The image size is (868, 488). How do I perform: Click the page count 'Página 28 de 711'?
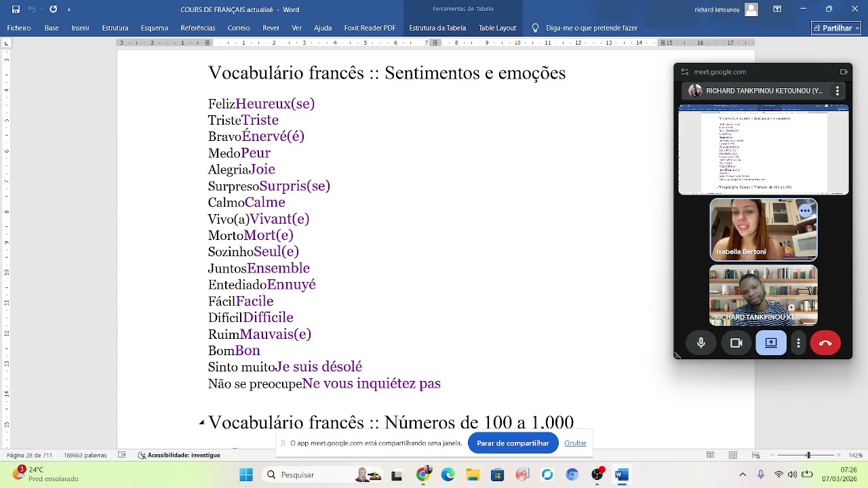click(29, 455)
